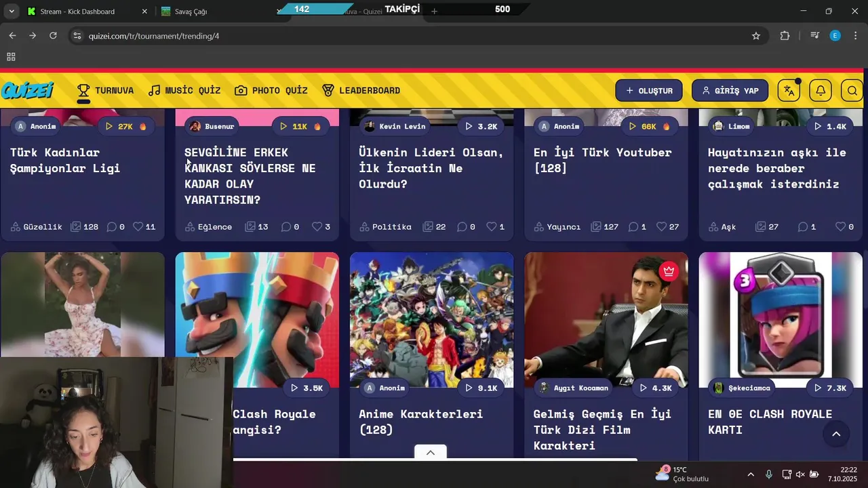The height and width of the screenshot is (488, 868).
Task: Open browser extensions puzzle icon
Action: point(785,36)
